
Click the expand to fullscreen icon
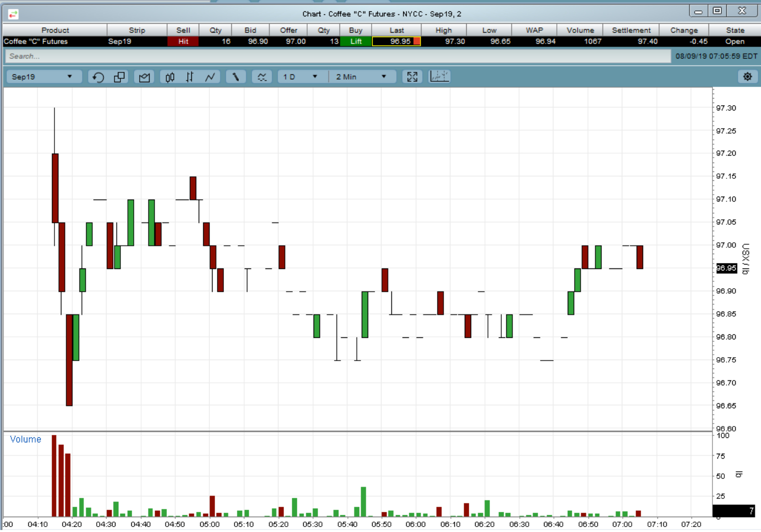point(412,77)
